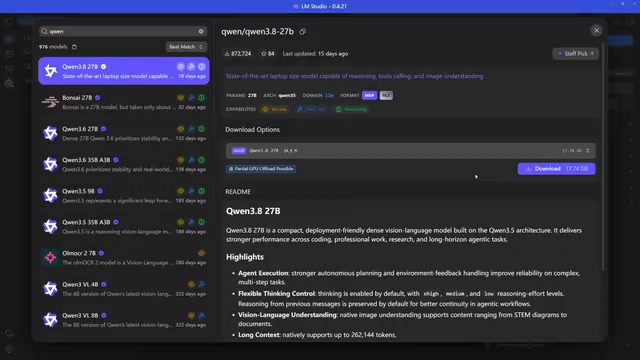Select Qwen3.6 27B in the results list
This screenshot has height=360, width=640.
pyautogui.click(x=124, y=133)
